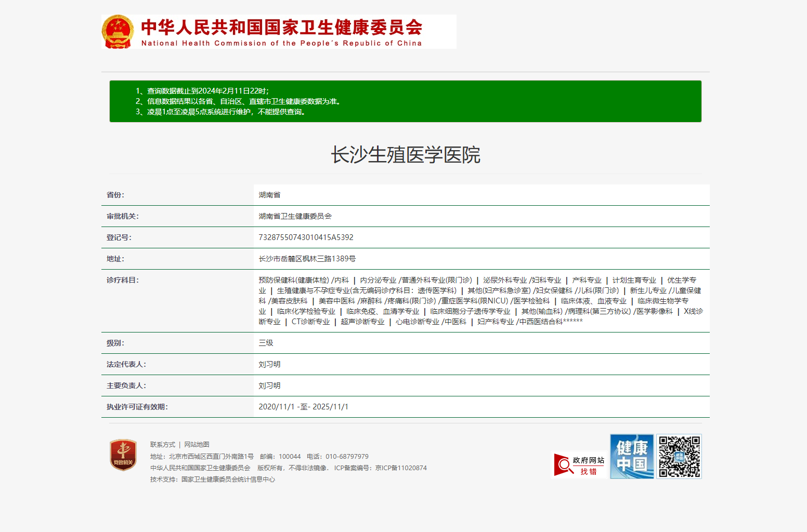Click the 主要负责人 label
The height and width of the screenshot is (532, 807).
pos(126,385)
